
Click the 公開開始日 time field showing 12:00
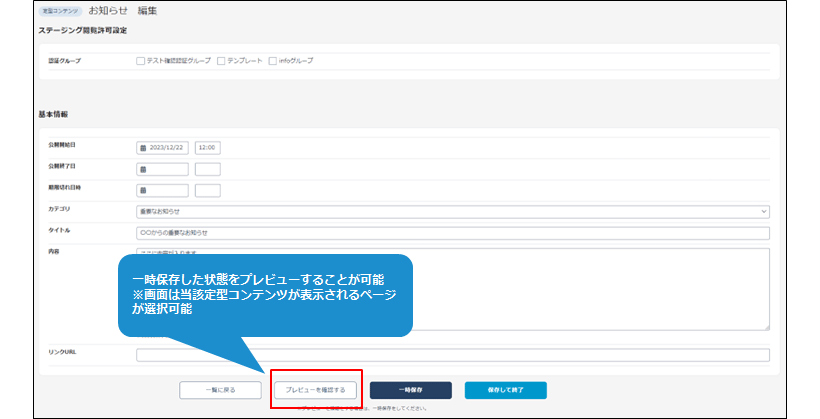208,148
